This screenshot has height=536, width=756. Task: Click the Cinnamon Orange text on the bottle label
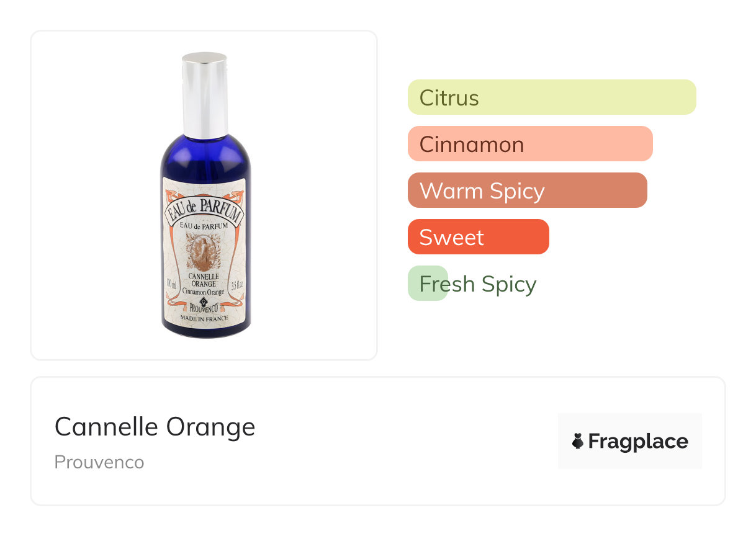tap(204, 291)
